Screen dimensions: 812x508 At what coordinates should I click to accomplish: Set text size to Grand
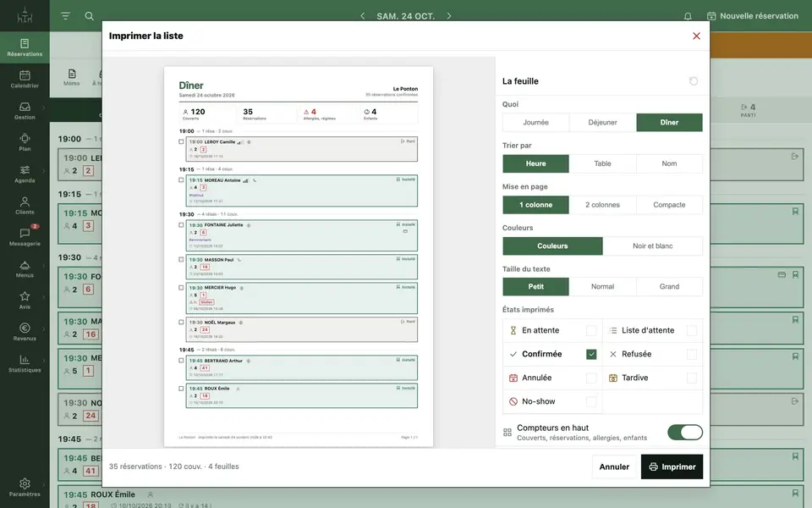point(669,287)
